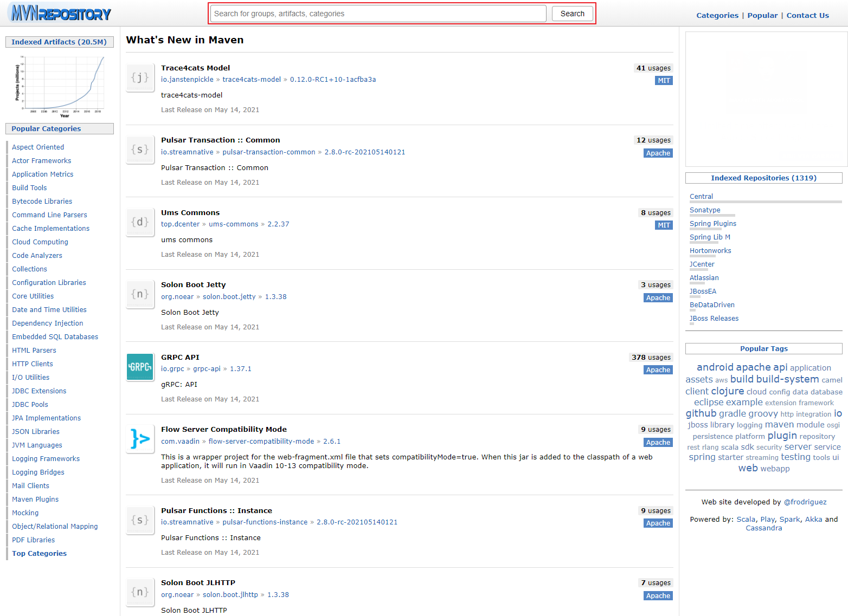Open Cassandra powered-by link
This screenshot has width=848, height=616.
click(x=764, y=528)
